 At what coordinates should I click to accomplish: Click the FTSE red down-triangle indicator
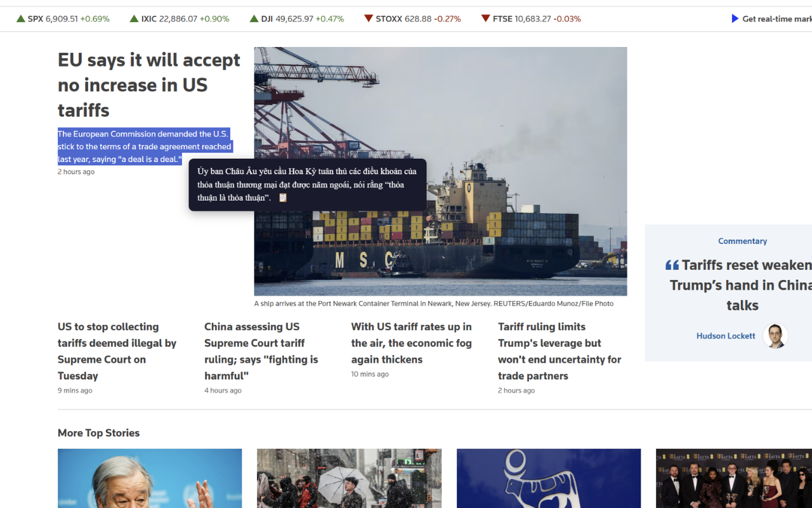pos(485,19)
